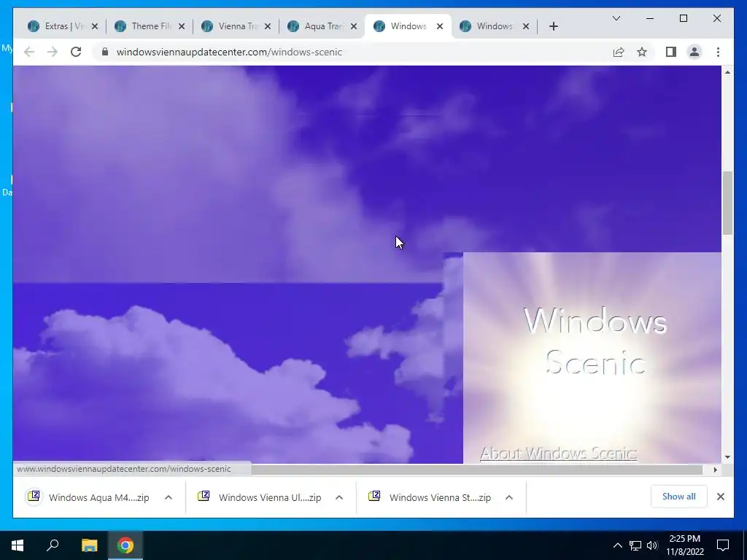Viewport: 747px width, 560px height.
Task: View site security lock information
Action: 105,52
